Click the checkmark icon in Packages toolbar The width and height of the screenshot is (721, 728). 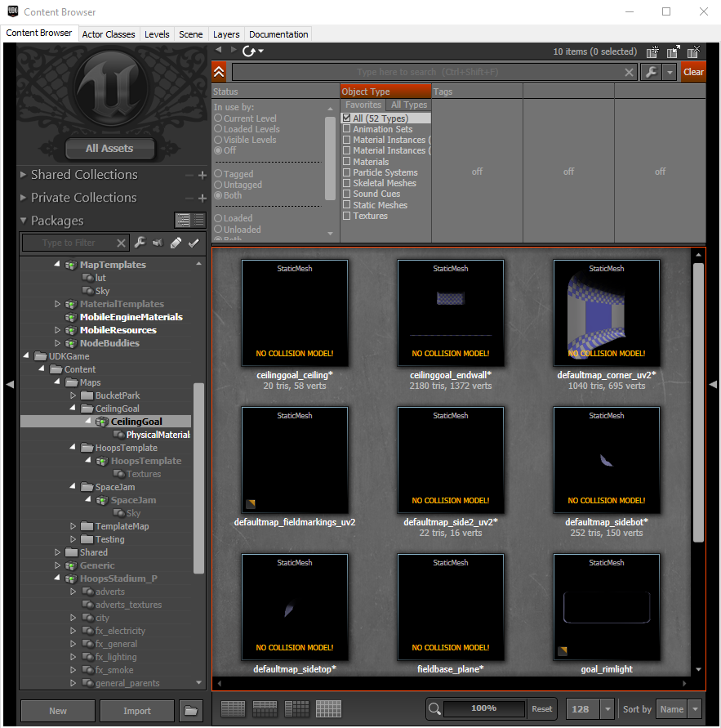193,243
